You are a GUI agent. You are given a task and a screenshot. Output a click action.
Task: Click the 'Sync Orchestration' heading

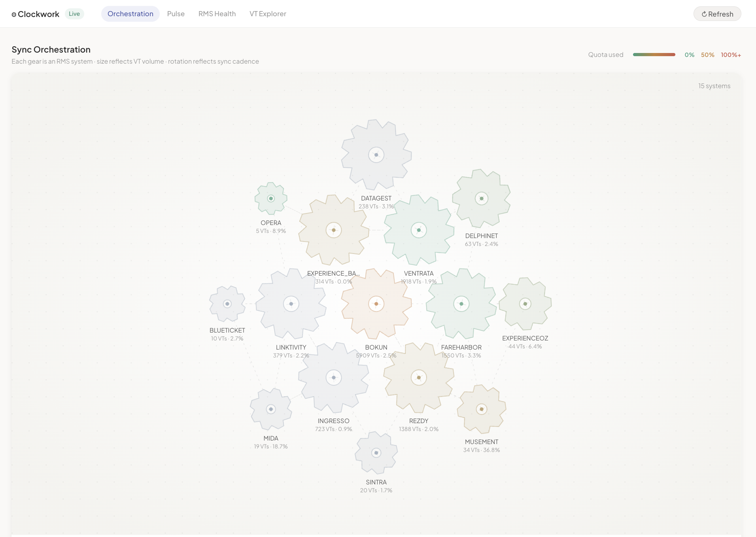coord(51,49)
